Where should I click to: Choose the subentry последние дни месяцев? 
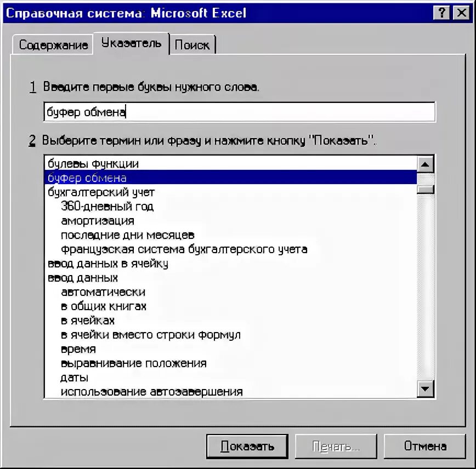coord(231,235)
